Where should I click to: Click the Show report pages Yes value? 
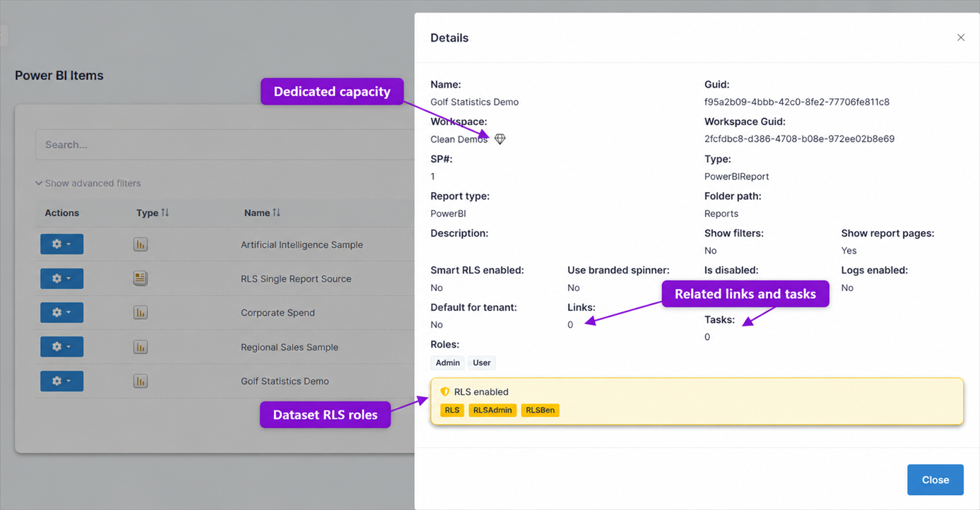pyautogui.click(x=849, y=251)
